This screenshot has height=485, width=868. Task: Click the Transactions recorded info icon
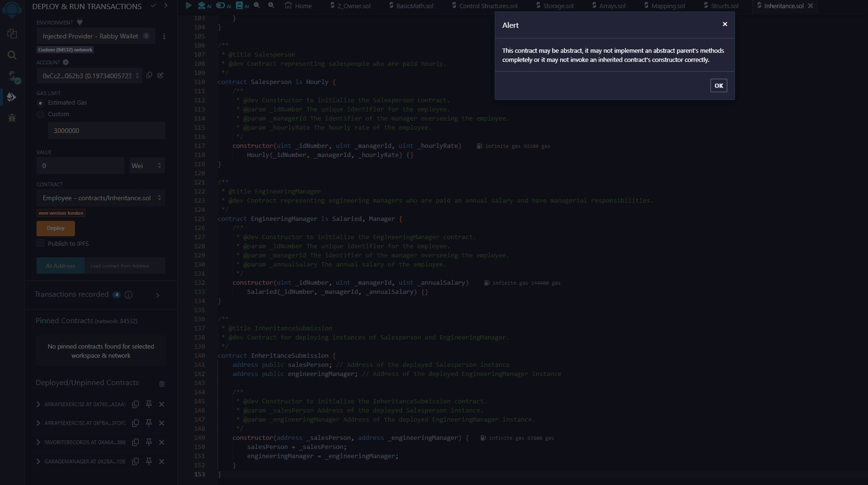(129, 295)
